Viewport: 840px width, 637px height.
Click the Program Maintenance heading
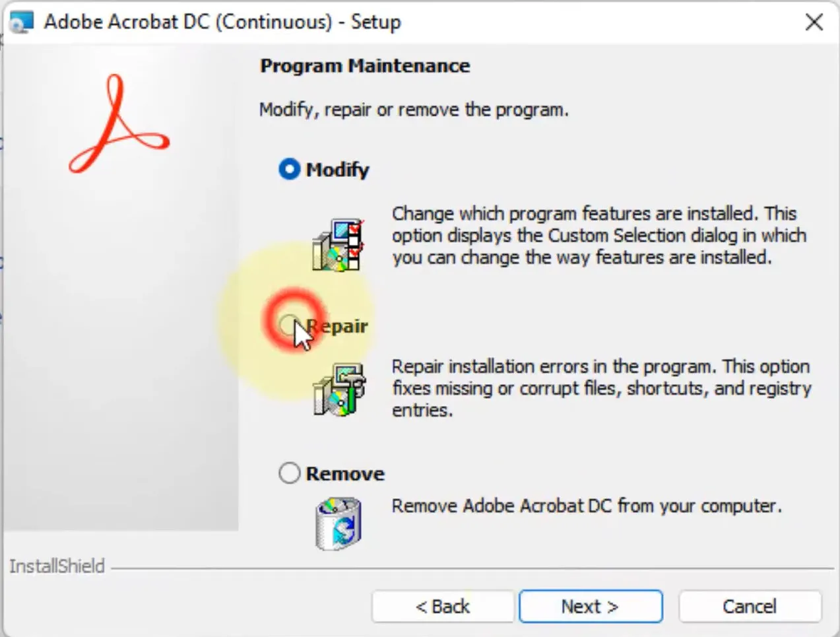(x=365, y=66)
